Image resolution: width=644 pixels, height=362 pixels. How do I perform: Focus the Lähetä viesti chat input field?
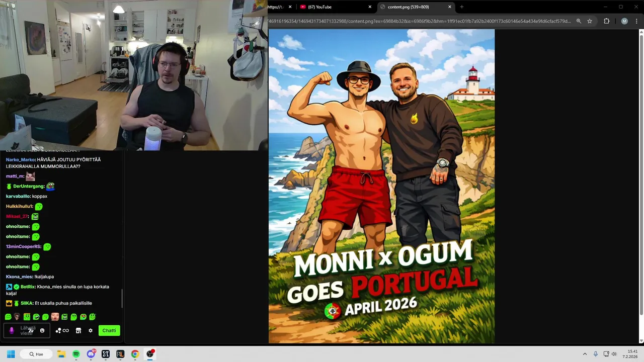pos(27,330)
